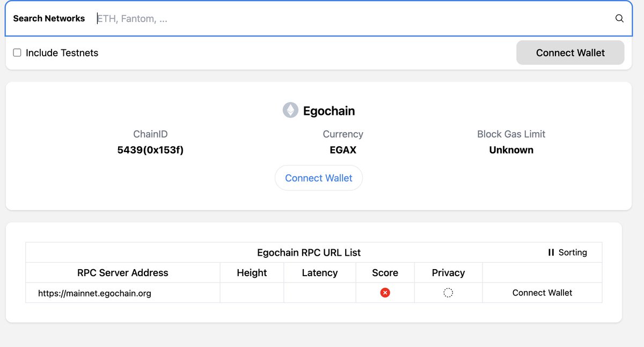The image size is (644, 347).
Task: Click the pause icon next to Sorting
Action: click(x=551, y=252)
